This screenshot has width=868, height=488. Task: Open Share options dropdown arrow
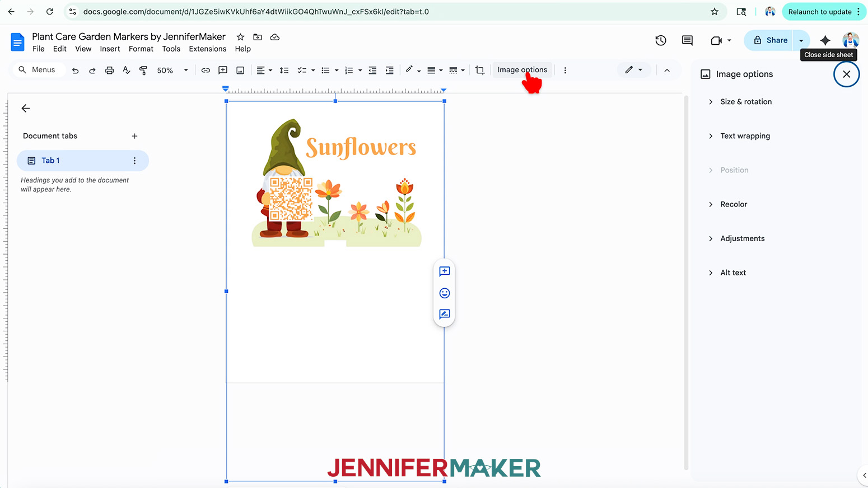pos(801,40)
